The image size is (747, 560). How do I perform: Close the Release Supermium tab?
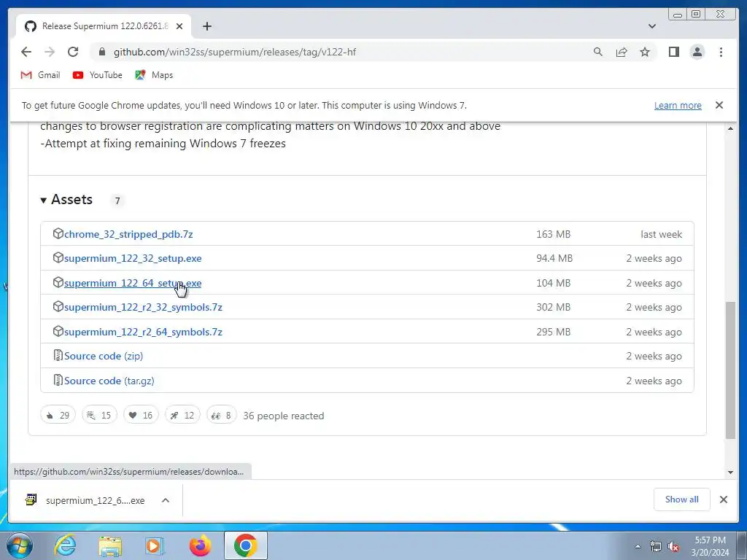tap(179, 26)
